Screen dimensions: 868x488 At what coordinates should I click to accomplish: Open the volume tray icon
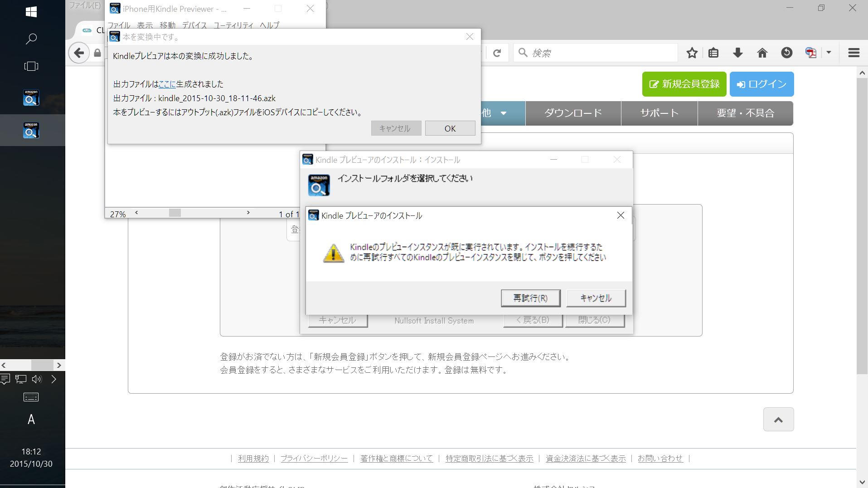(37, 379)
